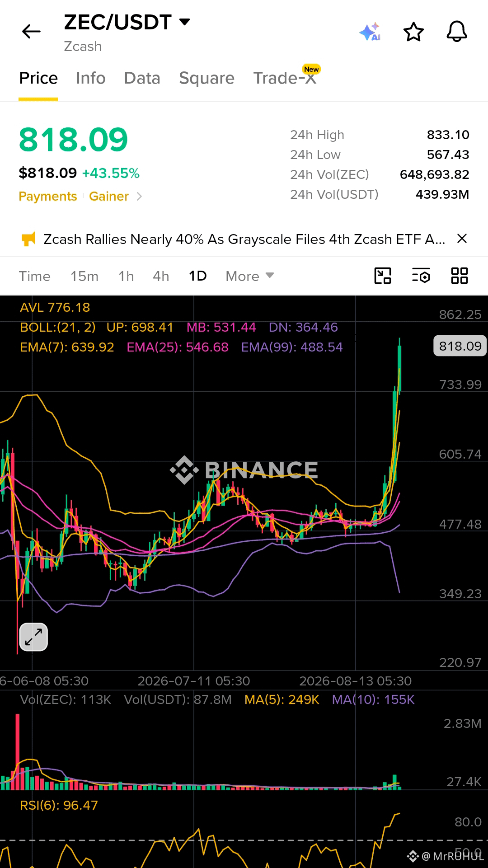This screenshot has height=868, width=488.
Task: Select the Time chart interval
Action: (x=35, y=276)
